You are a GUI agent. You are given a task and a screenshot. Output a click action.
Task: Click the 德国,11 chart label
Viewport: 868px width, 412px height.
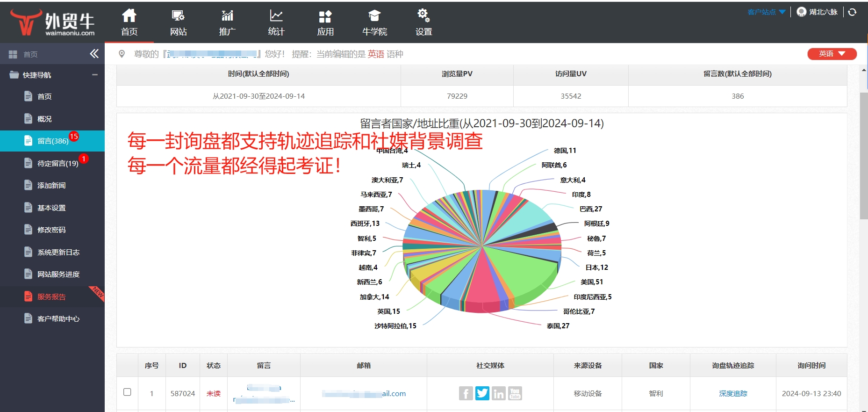[565, 151]
